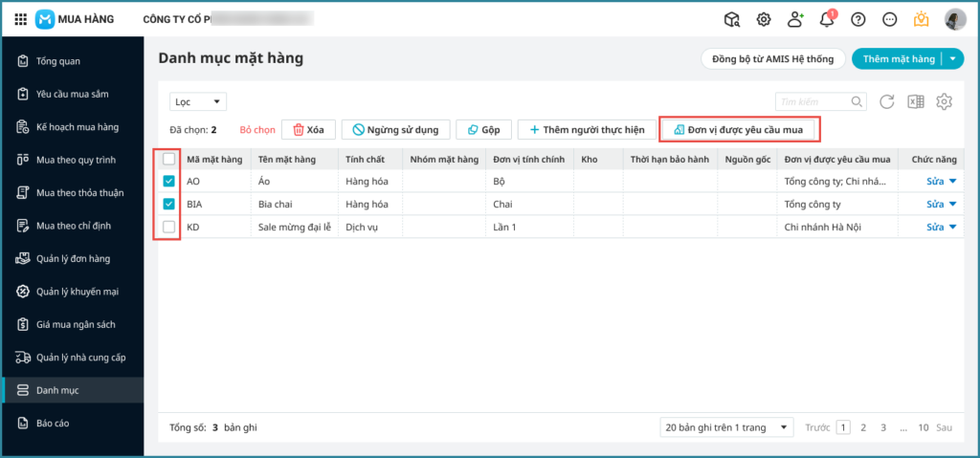Open table column settings gear
980x458 pixels.
(945, 101)
